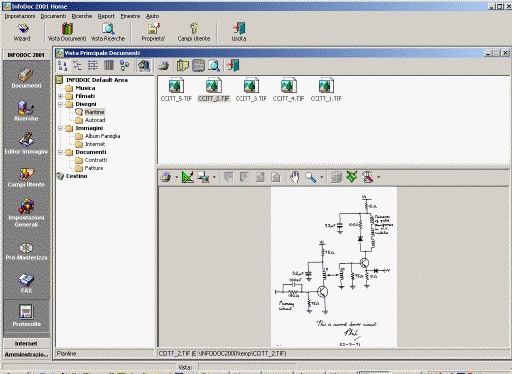Toggle the preview pane icon in document toolbar
The width and height of the screenshot is (512, 374).
[144, 65]
